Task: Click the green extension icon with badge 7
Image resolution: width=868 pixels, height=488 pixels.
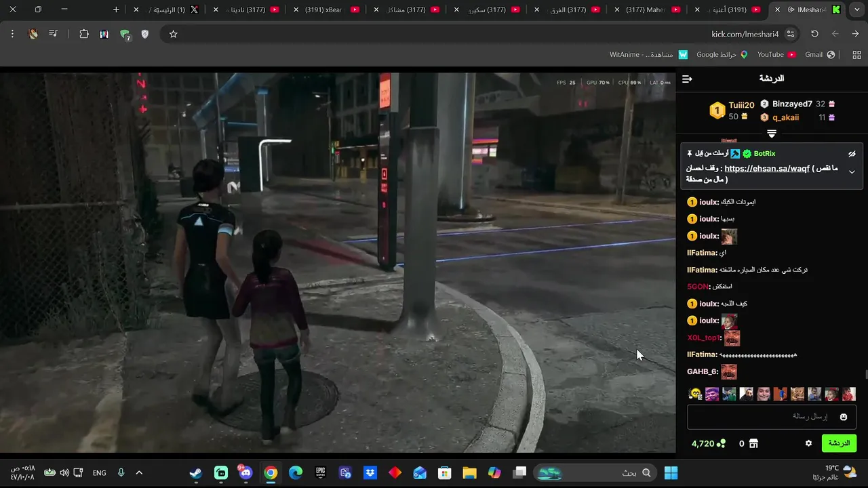Action: pos(125,35)
